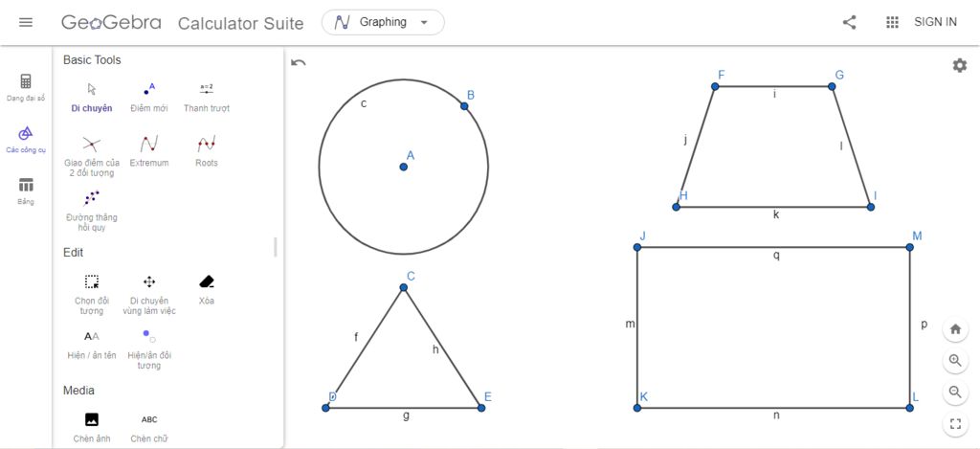Switch to the Bảng table tab
The height and width of the screenshot is (449, 980).
point(26,191)
